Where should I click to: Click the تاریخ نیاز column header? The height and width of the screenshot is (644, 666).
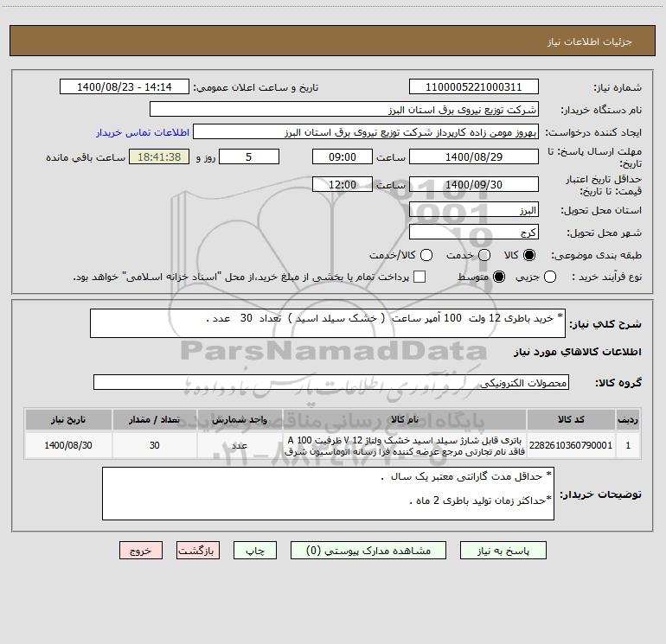point(68,419)
